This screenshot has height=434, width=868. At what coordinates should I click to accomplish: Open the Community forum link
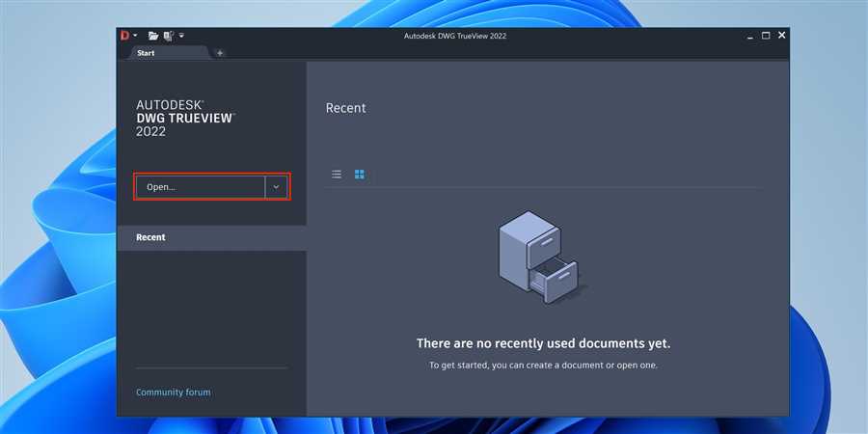pos(174,393)
